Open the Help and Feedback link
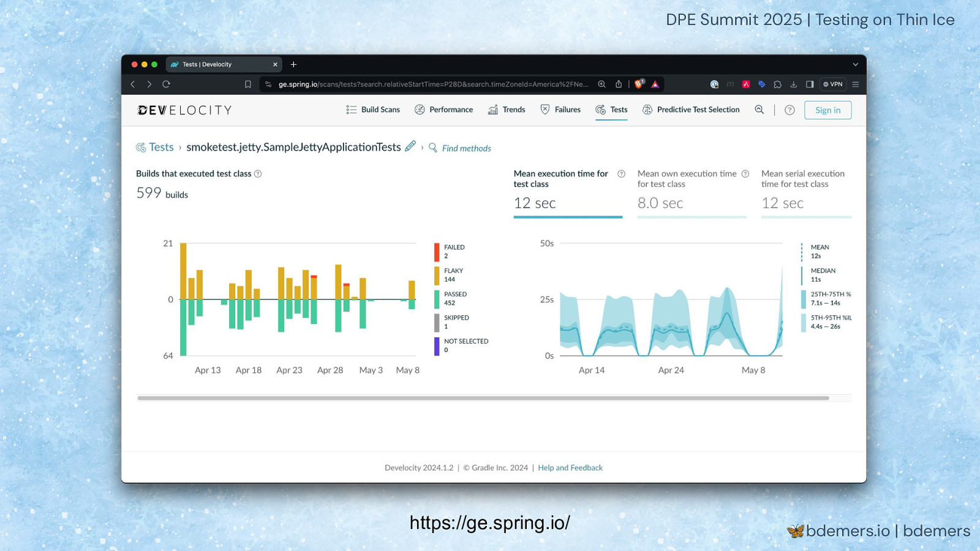 click(x=570, y=468)
